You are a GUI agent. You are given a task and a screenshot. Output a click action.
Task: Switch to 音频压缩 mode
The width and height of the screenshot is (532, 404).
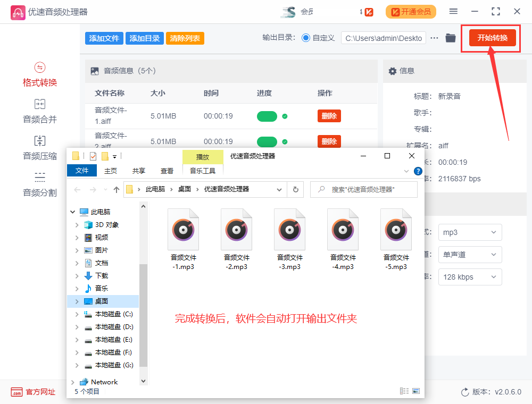click(39, 147)
